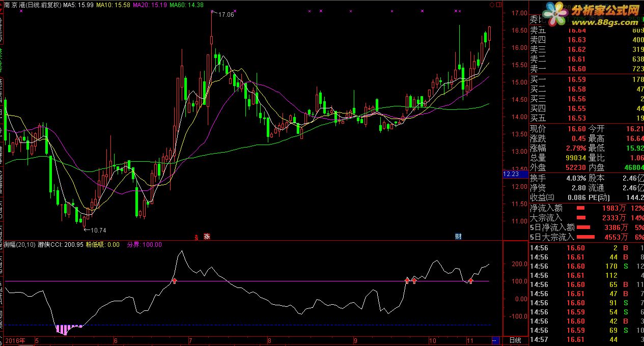
Task: Click the 10.74 low price annotation
Action: pos(98,230)
